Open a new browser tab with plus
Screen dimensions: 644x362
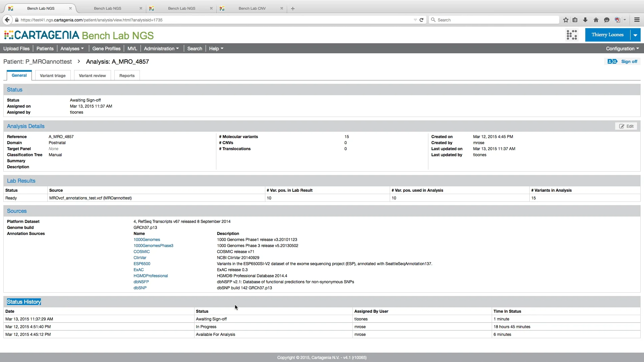293,8
